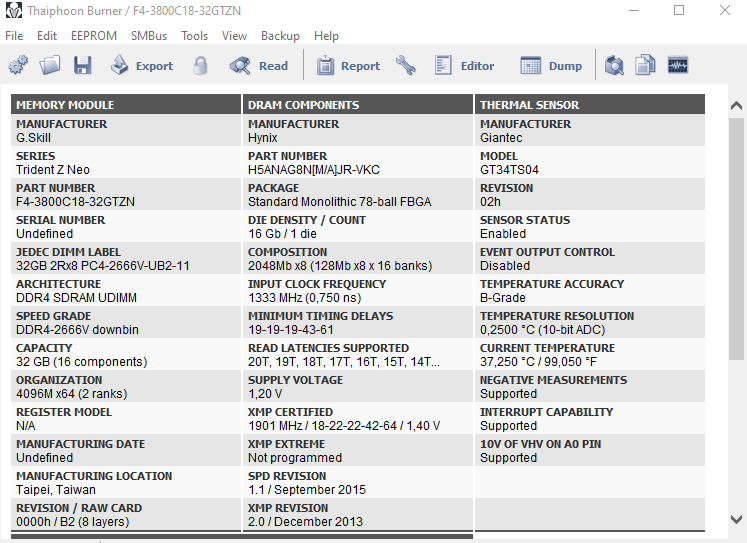Screen dimensions: 747x543
Task: Open the Editor view
Action: (x=464, y=65)
